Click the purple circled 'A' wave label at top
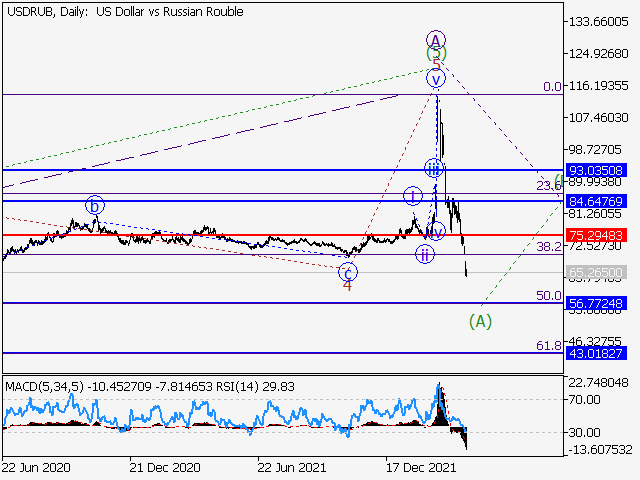Screen dimensions: 640x480 pos(436,40)
